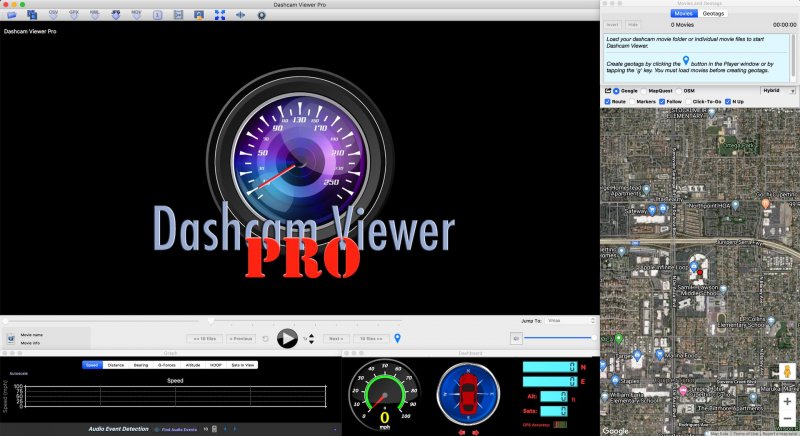This screenshot has width=800, height=436.
Task: Click the load movie files toolbar icon
Action: (x=32, y=15)
